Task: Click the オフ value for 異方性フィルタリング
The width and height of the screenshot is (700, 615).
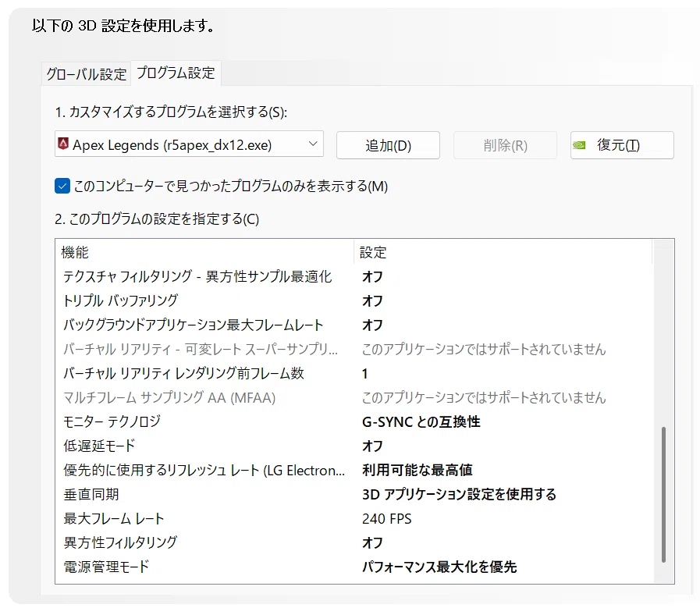Action: pos(372,542)
